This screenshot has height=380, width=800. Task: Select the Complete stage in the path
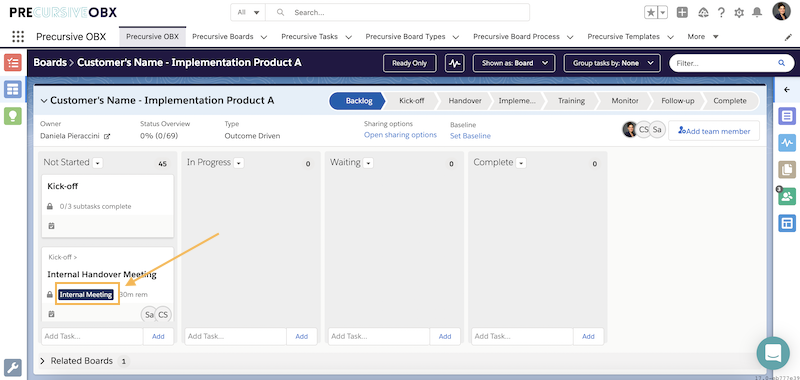[730, 101]
